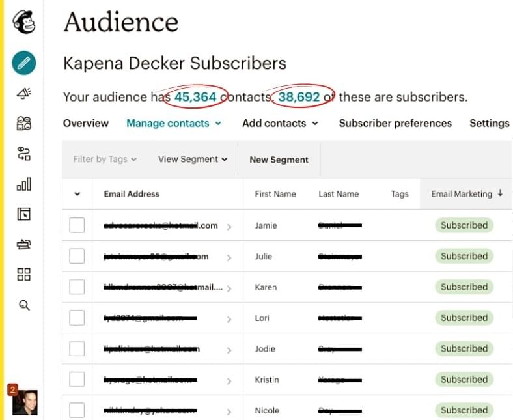
Task: Click the Create pencil icon in sidebar
Action: pyautogui.click(x=24, y=63)
